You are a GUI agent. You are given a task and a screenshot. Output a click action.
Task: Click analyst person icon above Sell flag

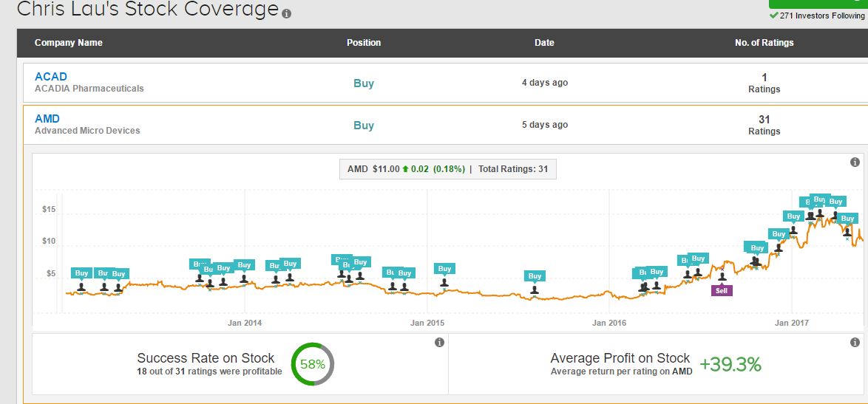[x=722, y=276]
